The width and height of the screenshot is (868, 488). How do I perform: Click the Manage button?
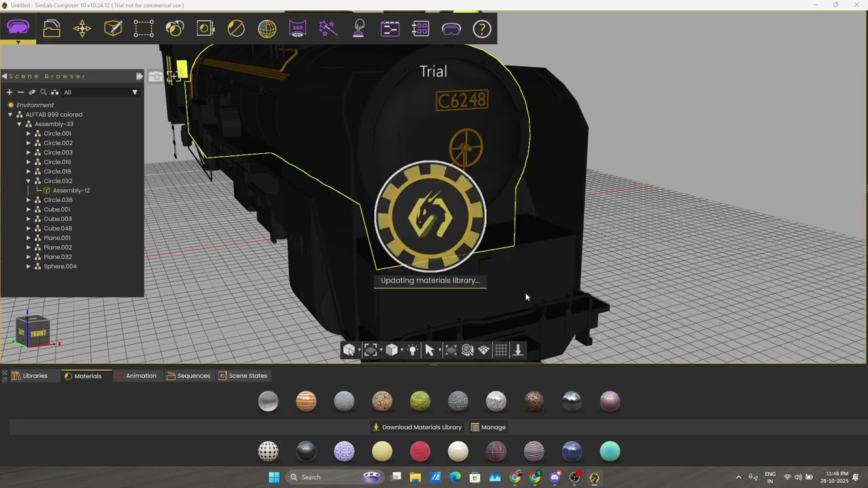coord(488,427)
